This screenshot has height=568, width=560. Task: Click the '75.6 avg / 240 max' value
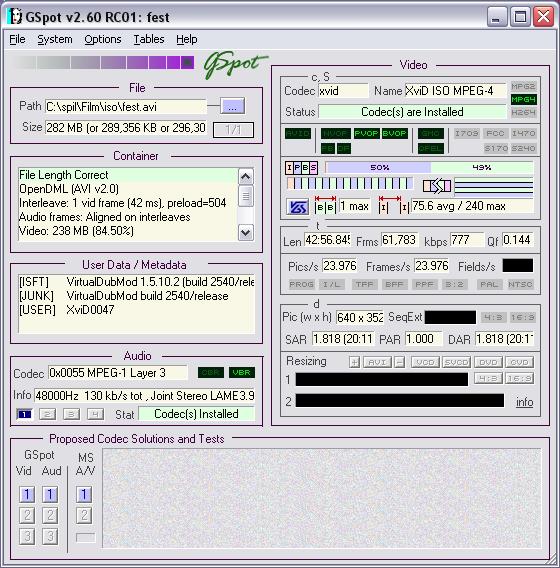(472, 206)
